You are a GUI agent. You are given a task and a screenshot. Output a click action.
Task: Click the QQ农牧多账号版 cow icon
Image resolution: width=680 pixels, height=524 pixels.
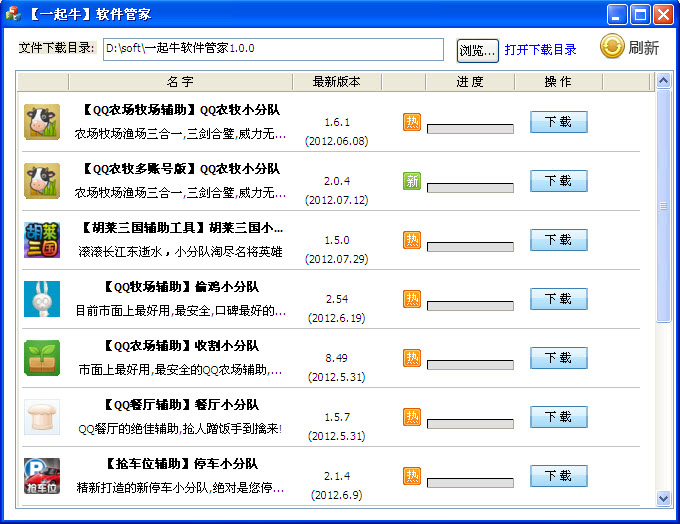coord(42,181)
